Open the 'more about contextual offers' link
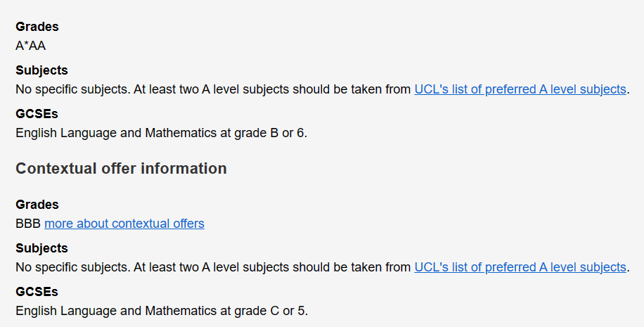Image resolution: width=644 pixels, height=327 pixels. (x=124, y=224)
